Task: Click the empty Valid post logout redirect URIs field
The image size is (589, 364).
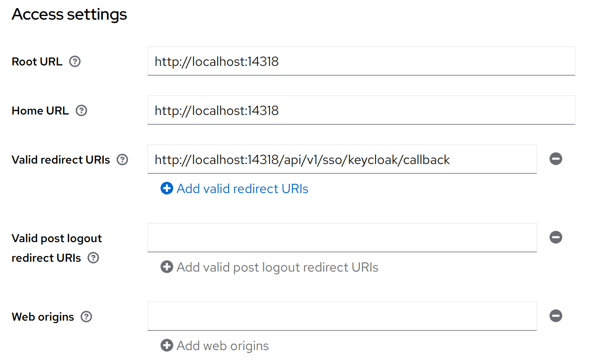Action: coord(342,238)
